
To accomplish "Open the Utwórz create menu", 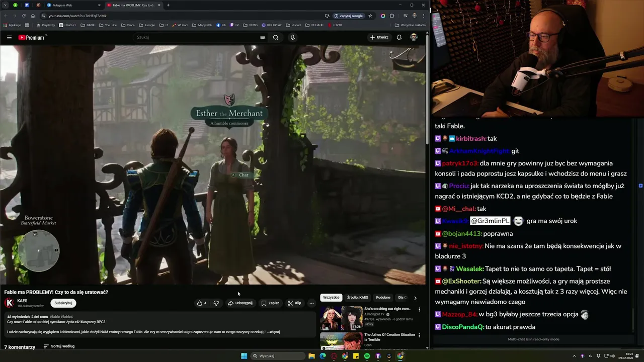I will point(379,37).
